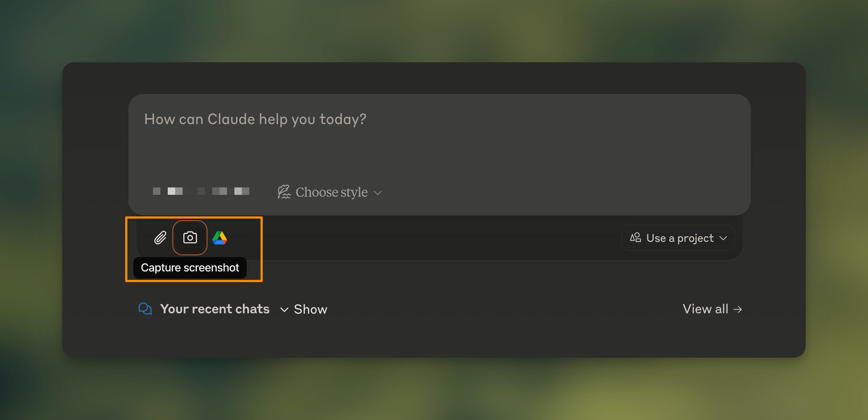Expand the Choose style chevron
The height and width of the screenshot is (420, 868).
pos(378,193)
